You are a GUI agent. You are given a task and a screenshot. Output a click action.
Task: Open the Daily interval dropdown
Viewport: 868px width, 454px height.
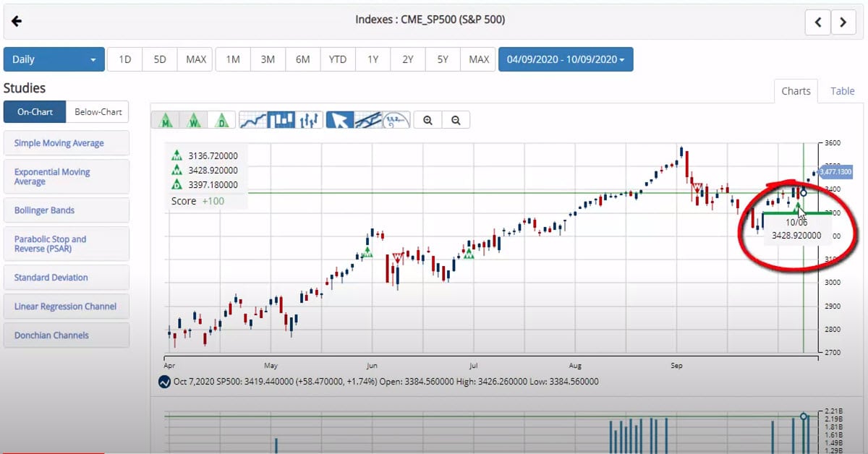54,59
